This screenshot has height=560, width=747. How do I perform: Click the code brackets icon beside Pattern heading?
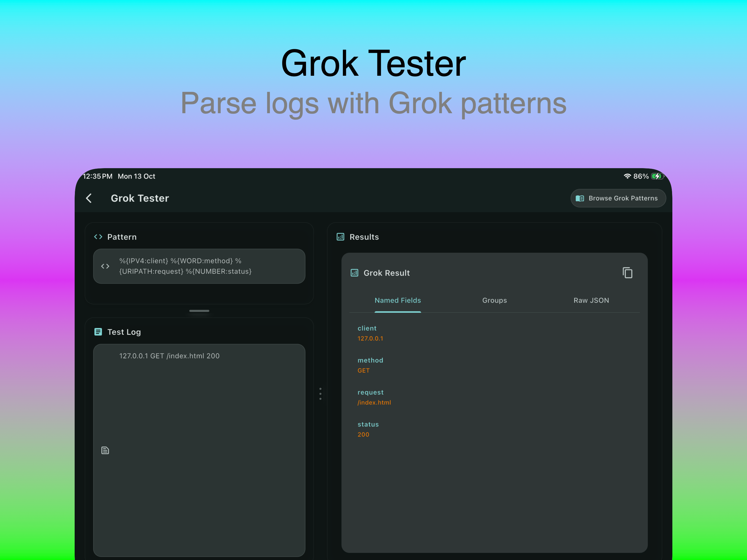[x=98, y=237]
